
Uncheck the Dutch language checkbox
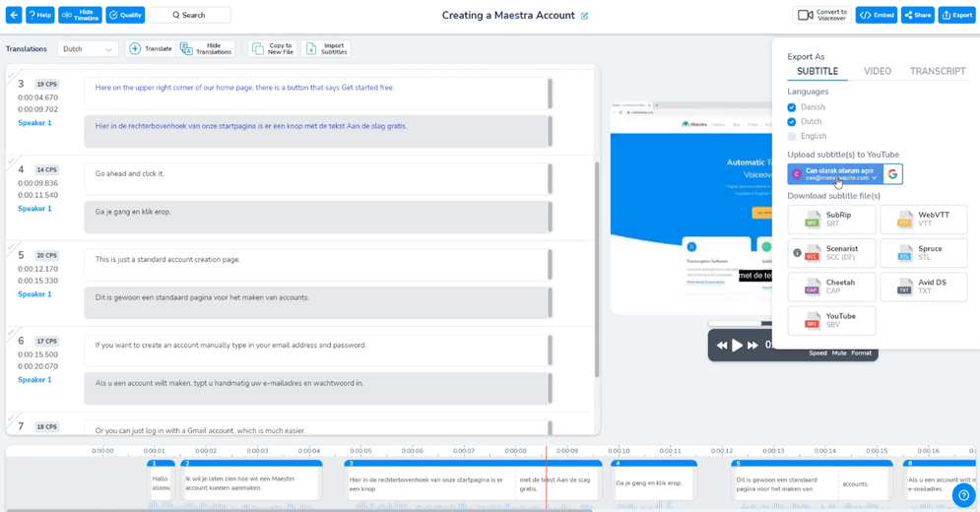[792, 121]
